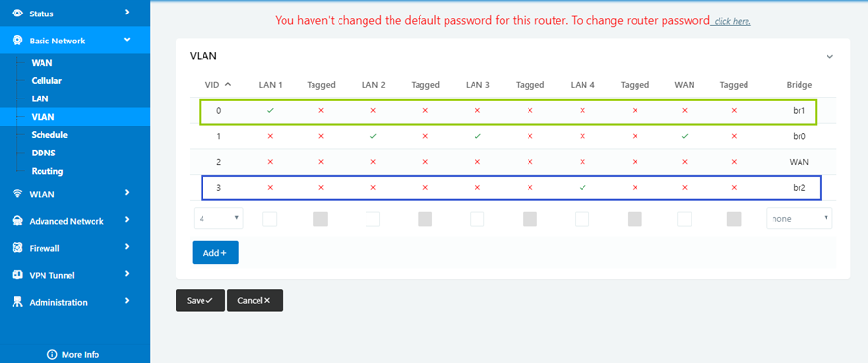Open the Cellular menu item
The height and width of the screenshot is (363, 868).
(x=46, y=81)
